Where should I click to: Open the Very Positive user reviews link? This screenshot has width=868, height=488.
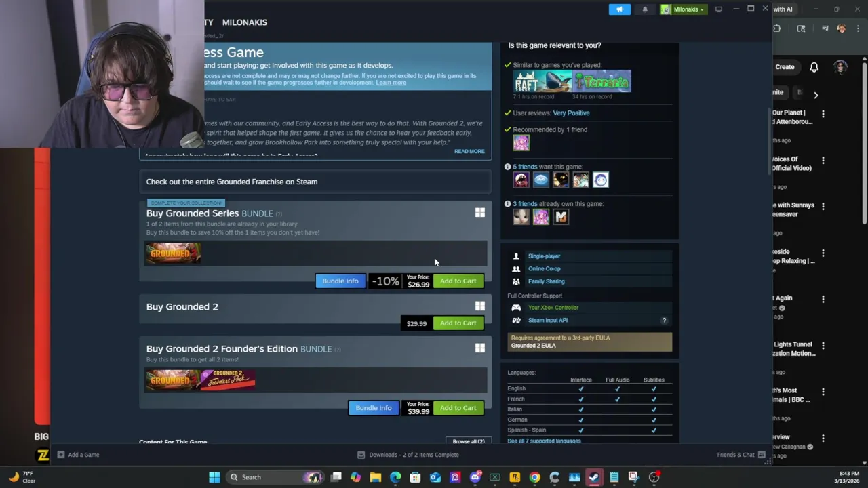(571, 113)
